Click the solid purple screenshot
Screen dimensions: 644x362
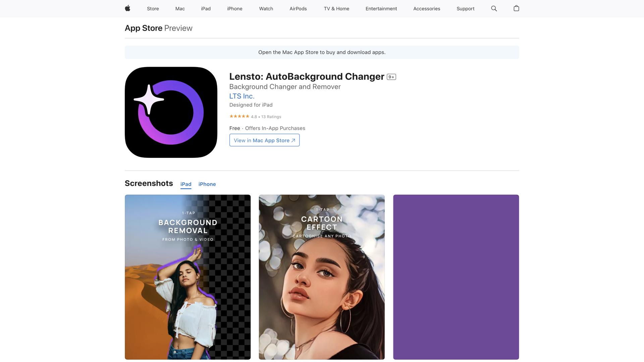[x=456, y=277]
